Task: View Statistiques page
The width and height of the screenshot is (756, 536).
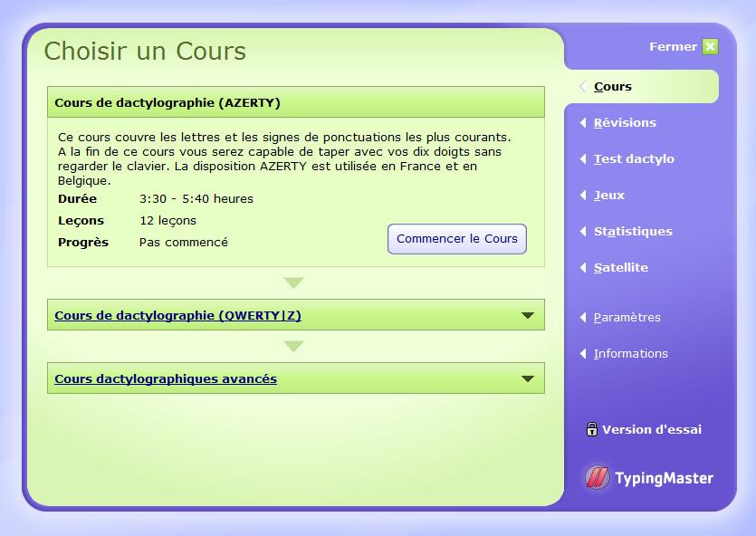Action: (x=633, y=231)
